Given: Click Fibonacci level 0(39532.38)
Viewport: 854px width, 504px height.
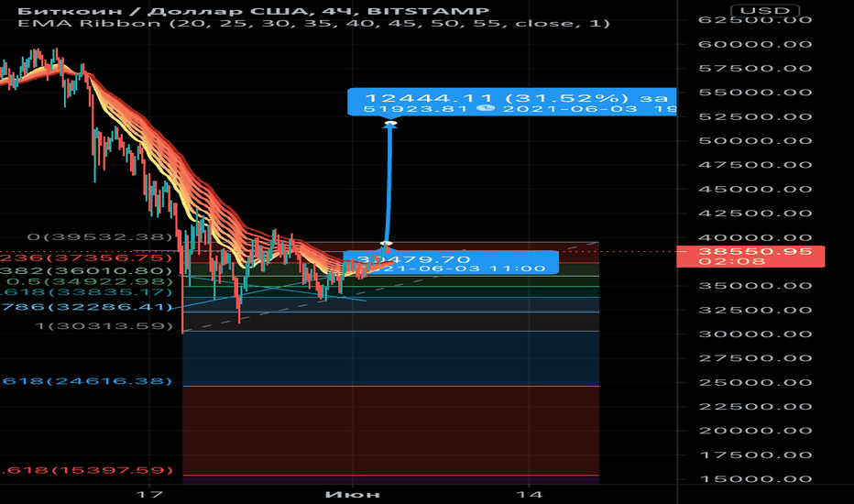Looking at the screenshot, I should [100, 237].
